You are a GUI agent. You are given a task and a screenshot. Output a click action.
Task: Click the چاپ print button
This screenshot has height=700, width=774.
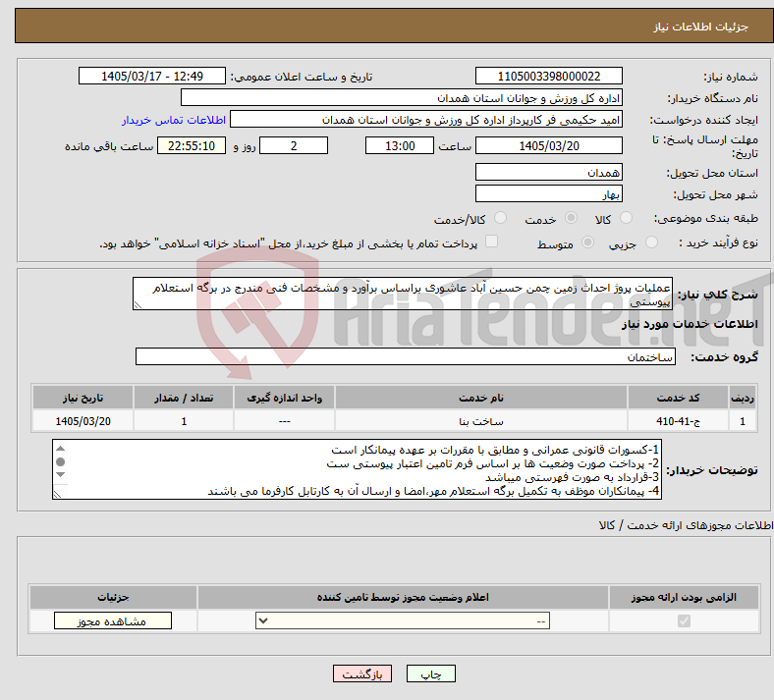click(431, 673)
